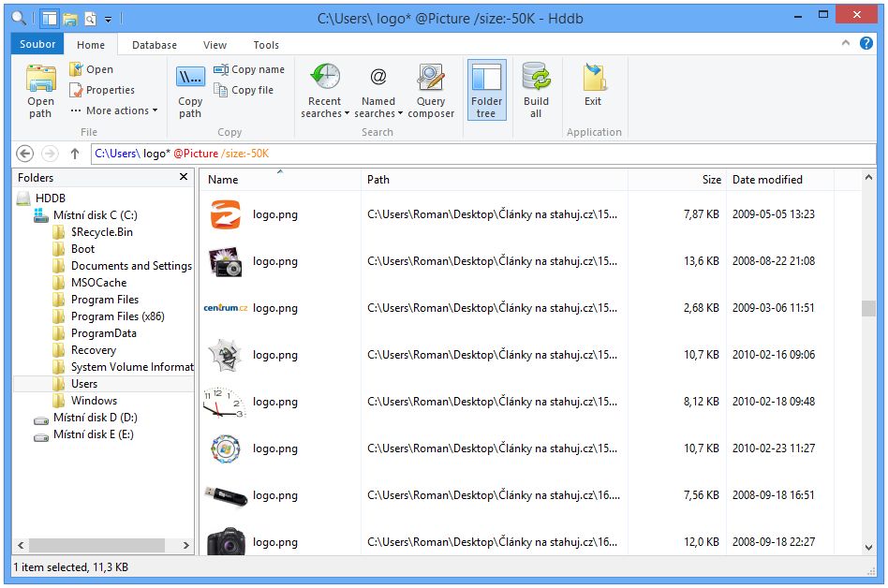Select the HDDB root node
The image size is (888, 588).
(x=41, y=198)
